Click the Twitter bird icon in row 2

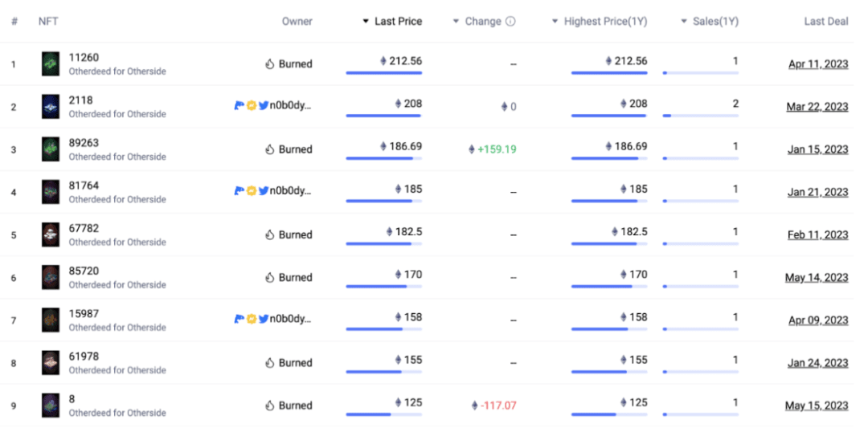(263, 106)
